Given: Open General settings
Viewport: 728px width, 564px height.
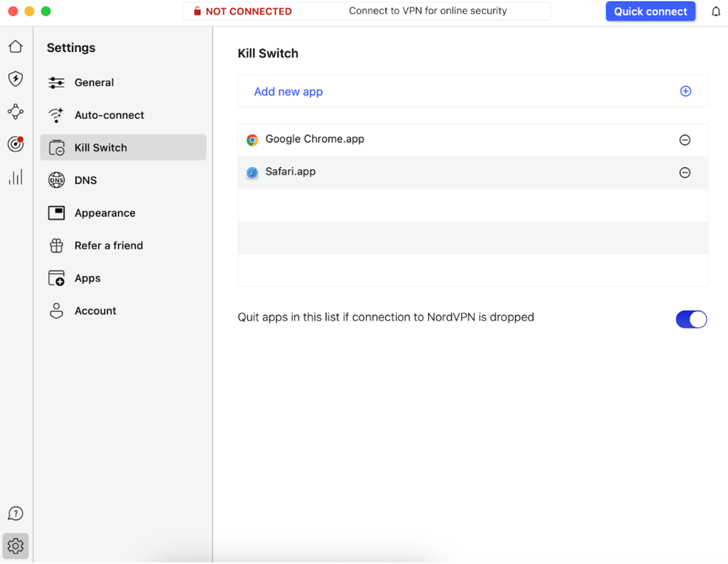Looking at the screenshot, I should [123, 83].
